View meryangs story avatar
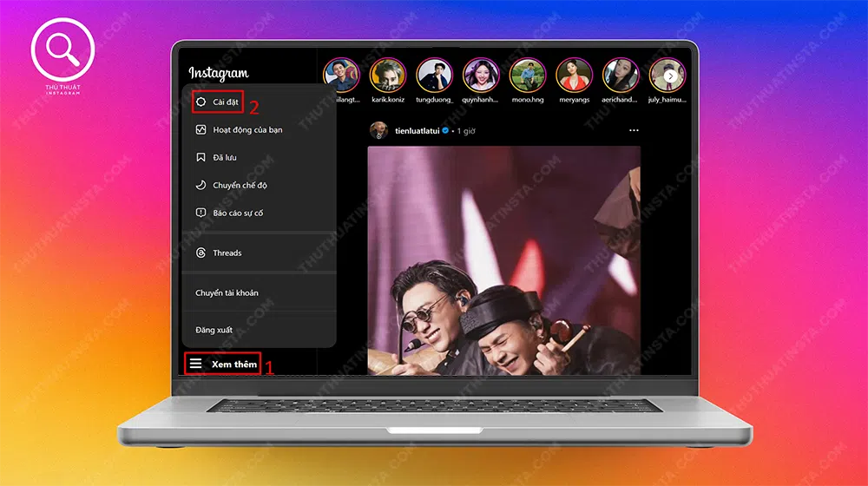The image size is (868, 486). [x=574, y=76]
